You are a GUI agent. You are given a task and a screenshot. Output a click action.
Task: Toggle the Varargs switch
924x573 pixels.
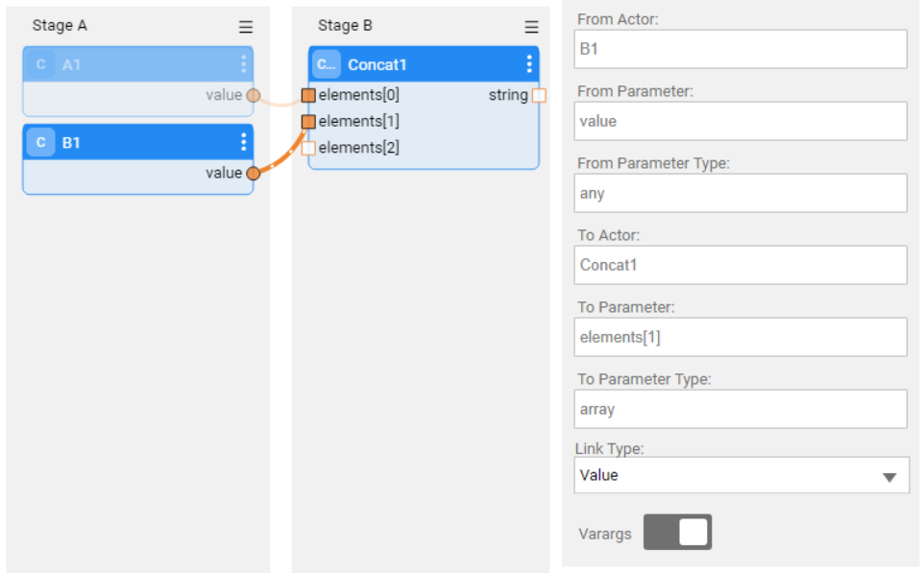click(x=677, y=532)
